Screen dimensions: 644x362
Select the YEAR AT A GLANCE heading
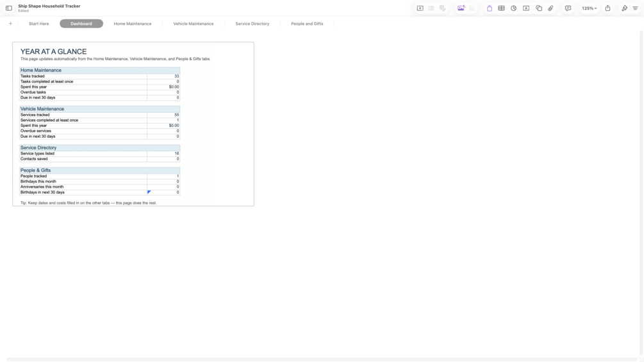click(x=53, y=52)
